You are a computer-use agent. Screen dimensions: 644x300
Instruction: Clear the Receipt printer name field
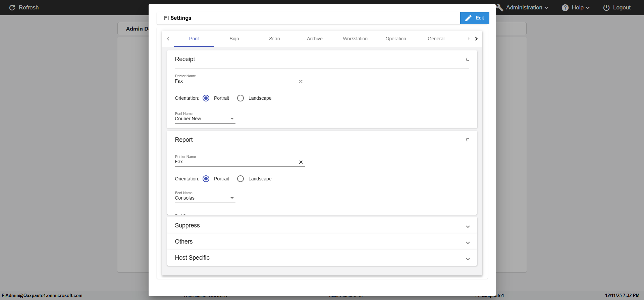(x=301, y=82)
